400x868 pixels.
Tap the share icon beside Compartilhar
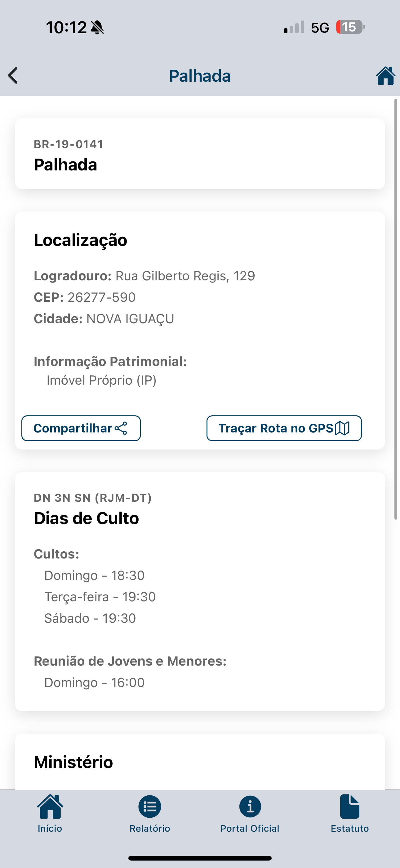coord(121,428)
